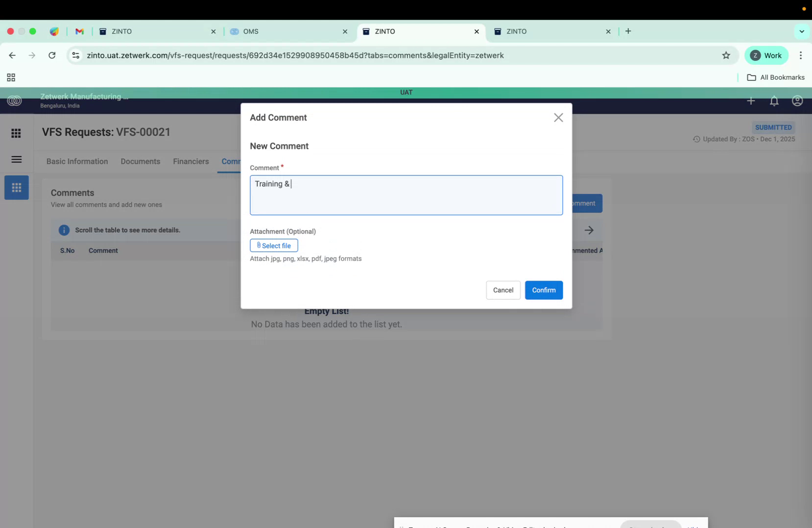Switch to the Documents tab
Viewport: 812px width, 528px height.
[140, 161]
